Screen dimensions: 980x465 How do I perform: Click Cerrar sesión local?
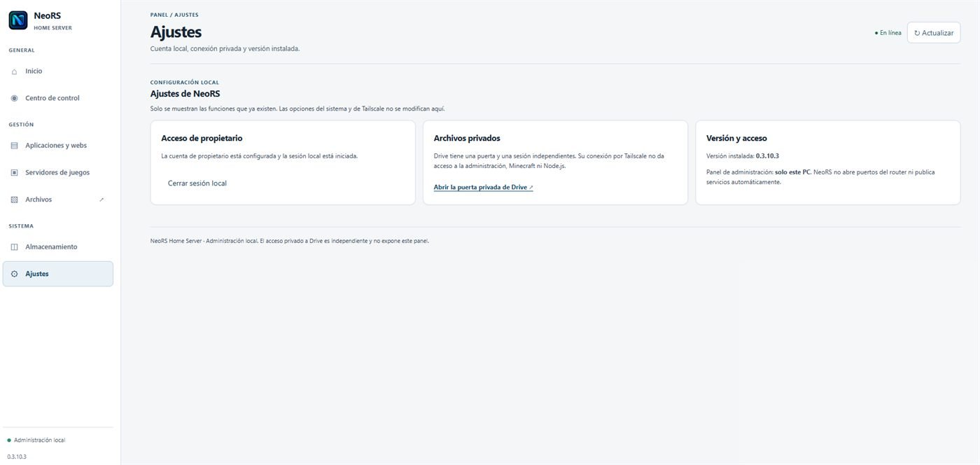(x=197, y=183)
